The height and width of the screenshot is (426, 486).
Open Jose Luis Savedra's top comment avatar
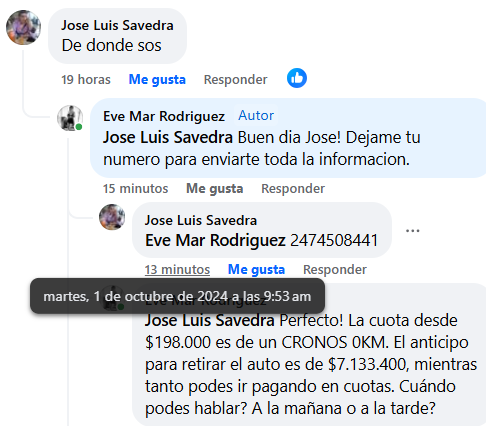(x=23, y=27)
